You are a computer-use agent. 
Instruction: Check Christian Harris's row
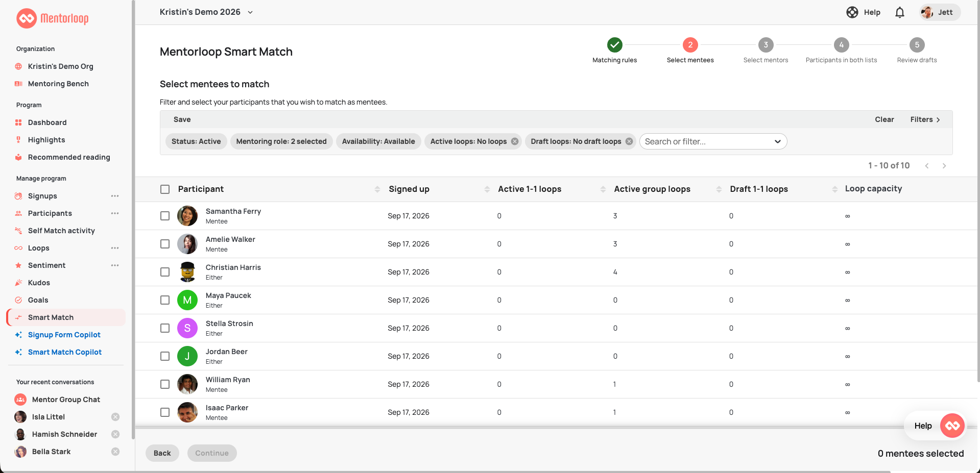click(165, 272)
